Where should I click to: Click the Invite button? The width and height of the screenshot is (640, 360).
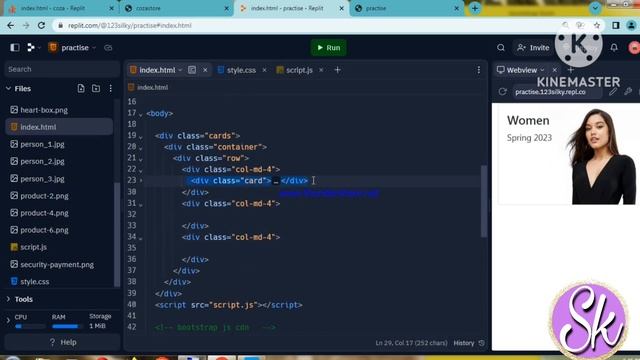pyautogui.click(x=533, y=48)
